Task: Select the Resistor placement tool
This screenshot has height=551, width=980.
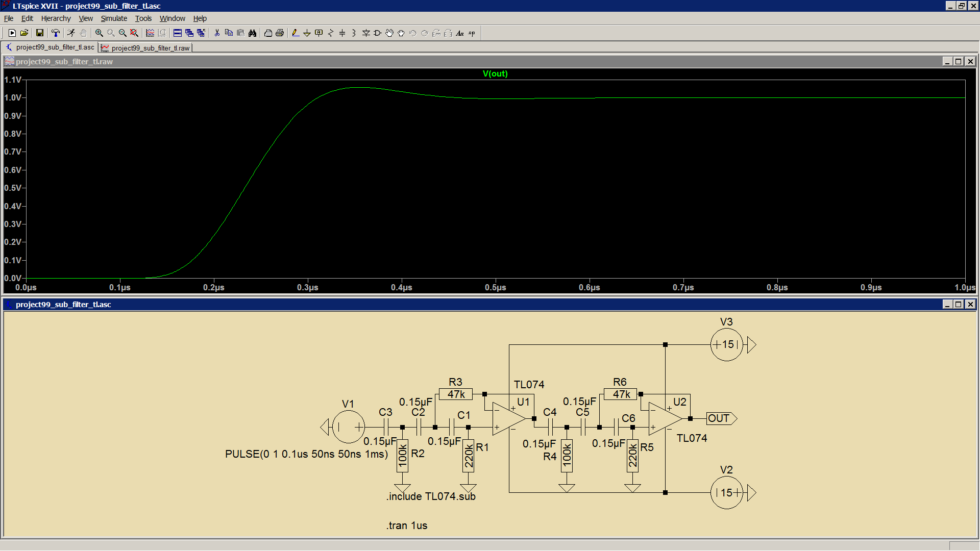Action: (x=331, y=33)
